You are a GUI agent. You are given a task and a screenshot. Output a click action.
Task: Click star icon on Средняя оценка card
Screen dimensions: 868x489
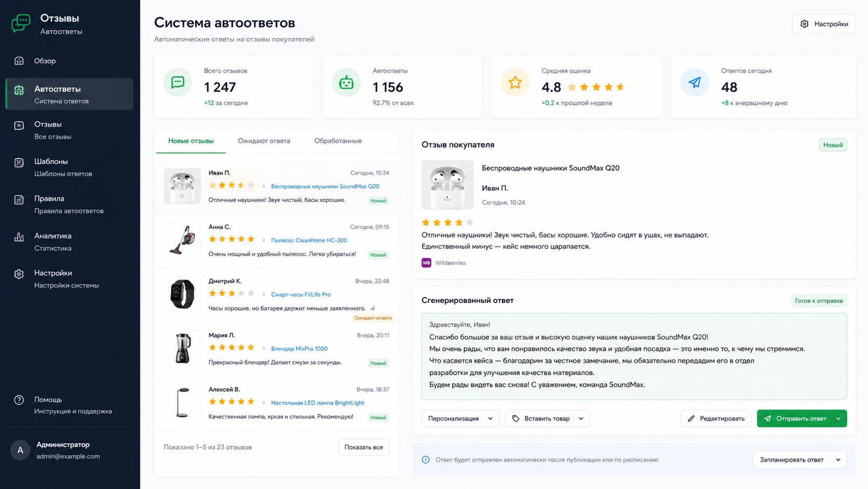515,82
